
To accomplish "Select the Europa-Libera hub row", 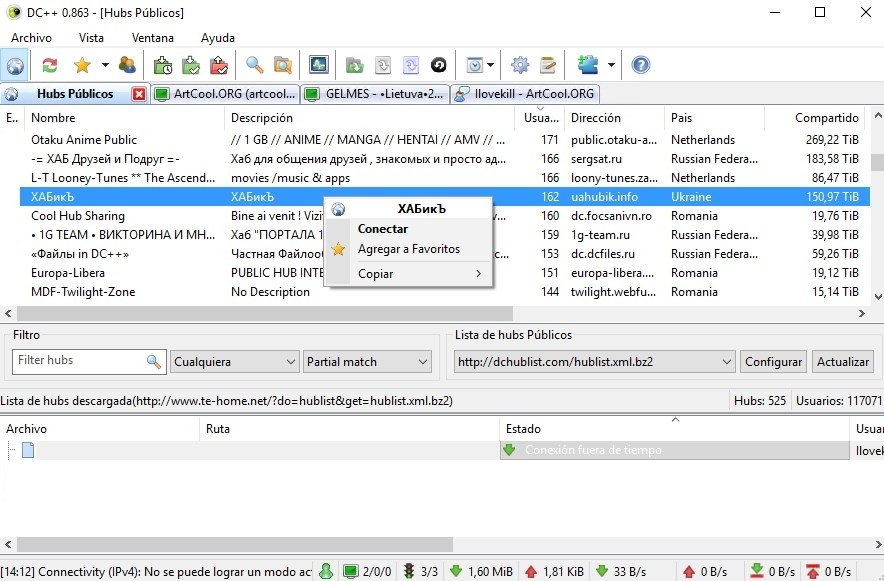I will coord(445,273).
